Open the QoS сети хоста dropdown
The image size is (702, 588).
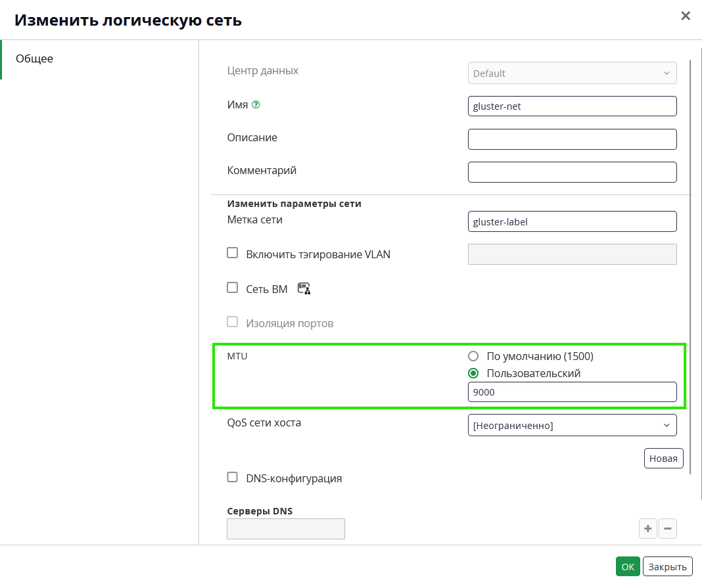click(x=572, y=426)
